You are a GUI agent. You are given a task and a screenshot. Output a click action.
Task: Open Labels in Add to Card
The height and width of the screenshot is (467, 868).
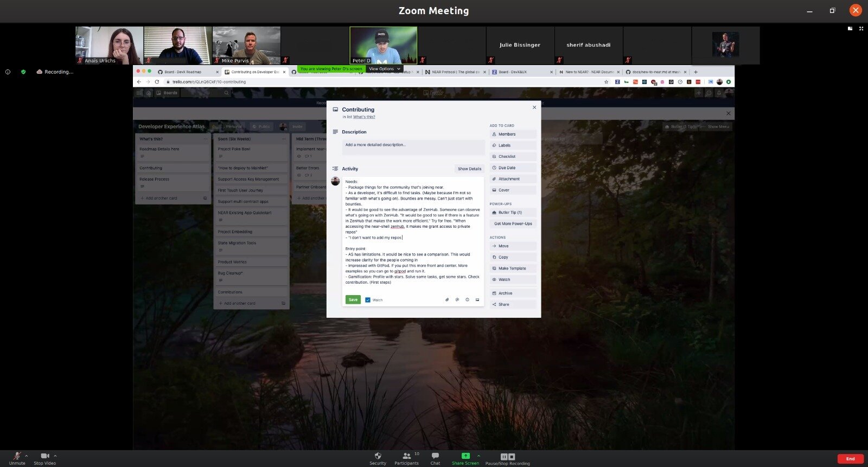click(x=513, y=145)
